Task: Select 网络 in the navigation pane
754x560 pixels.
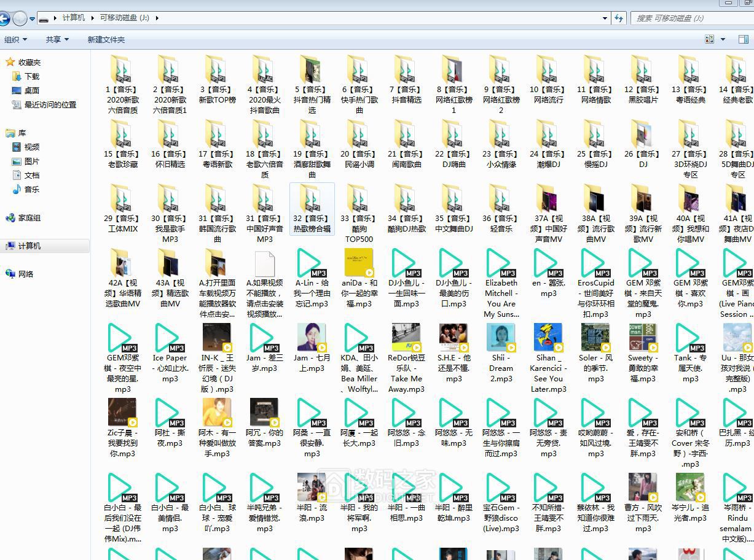Action: coord(26,274)
